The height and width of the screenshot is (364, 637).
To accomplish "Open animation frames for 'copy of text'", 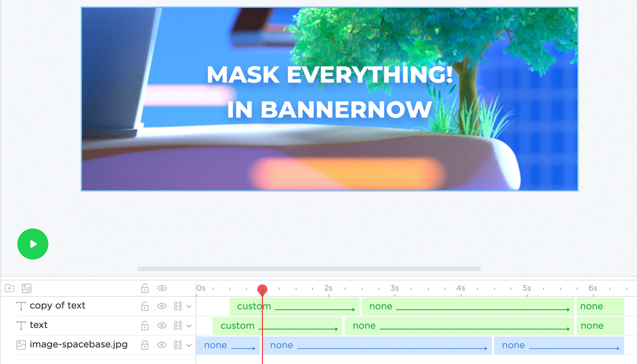I will (178, 306).
